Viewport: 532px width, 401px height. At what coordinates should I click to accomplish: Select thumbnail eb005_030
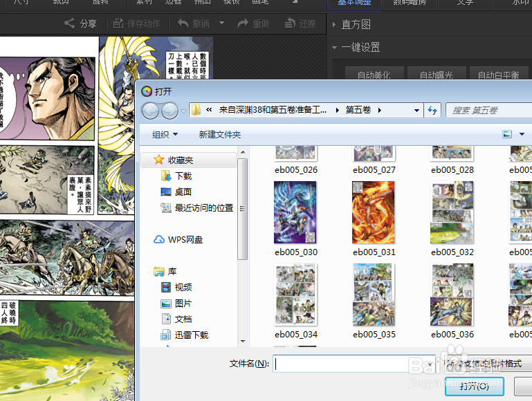[x=295, y=212]
